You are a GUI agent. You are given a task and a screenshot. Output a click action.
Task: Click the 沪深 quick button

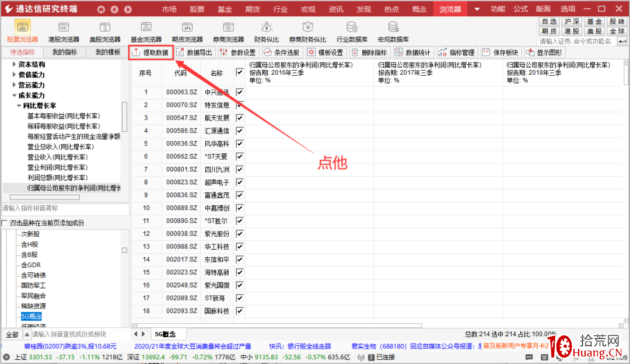[x=571, y=22]
